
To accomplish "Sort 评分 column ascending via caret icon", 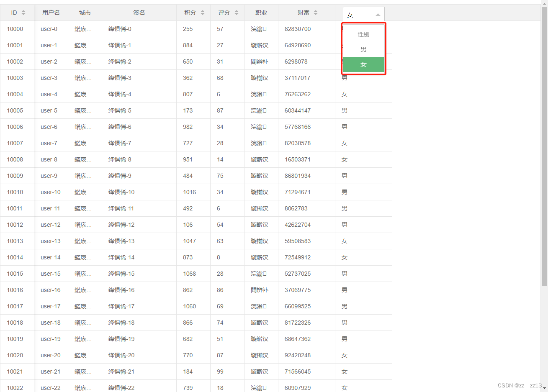I will [x=237, y=10].
